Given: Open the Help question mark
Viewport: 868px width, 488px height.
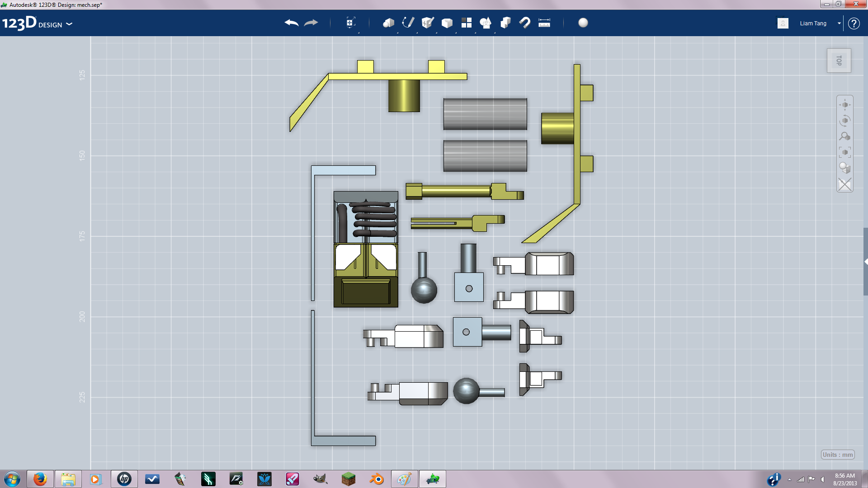Looking at the screenshot, I should pyautogui.click(x=854, y=23).
